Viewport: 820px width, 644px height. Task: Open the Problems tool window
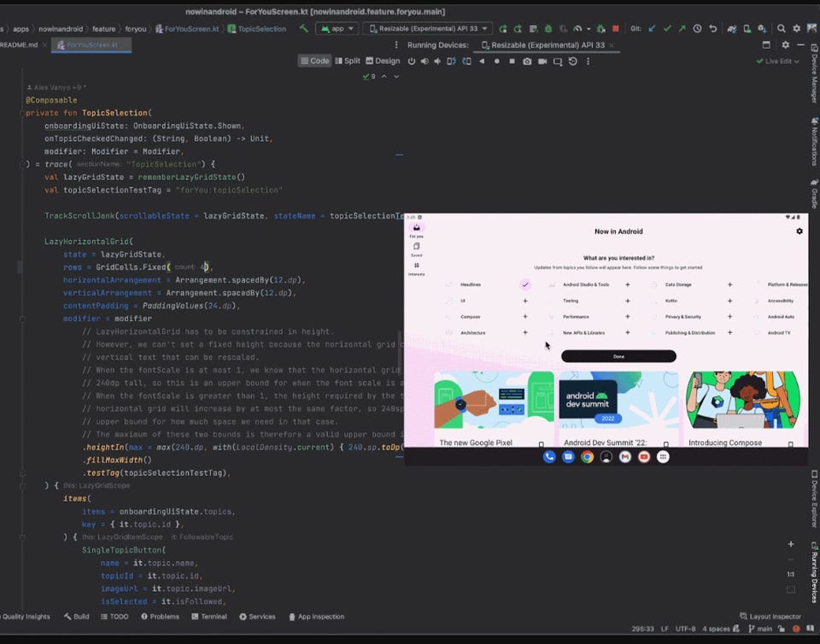[x=160, y=617]
